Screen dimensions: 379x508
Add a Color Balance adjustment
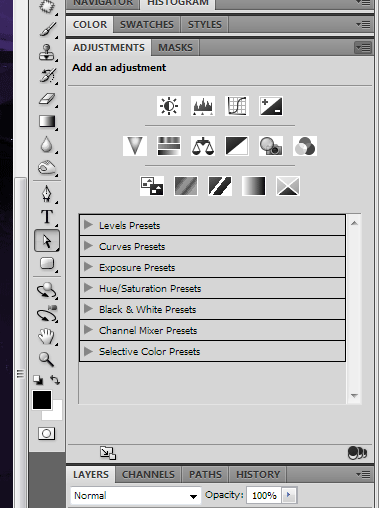[203, 146]
